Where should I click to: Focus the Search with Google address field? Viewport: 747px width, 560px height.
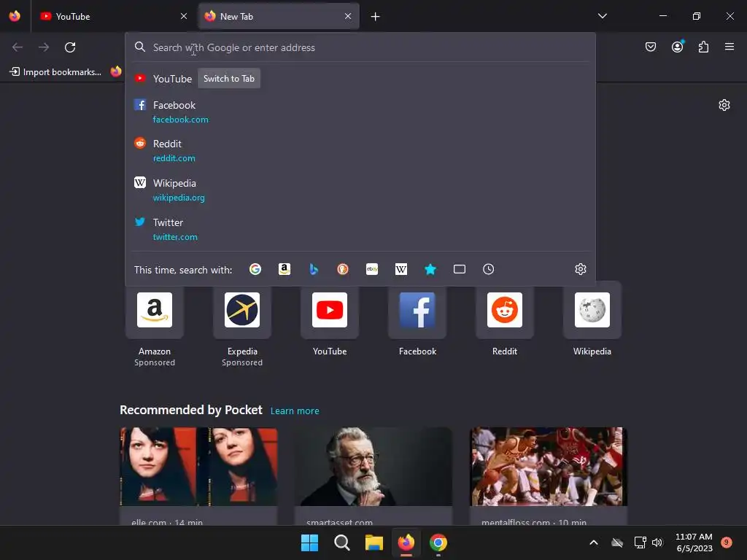click(x=360, y=47)
